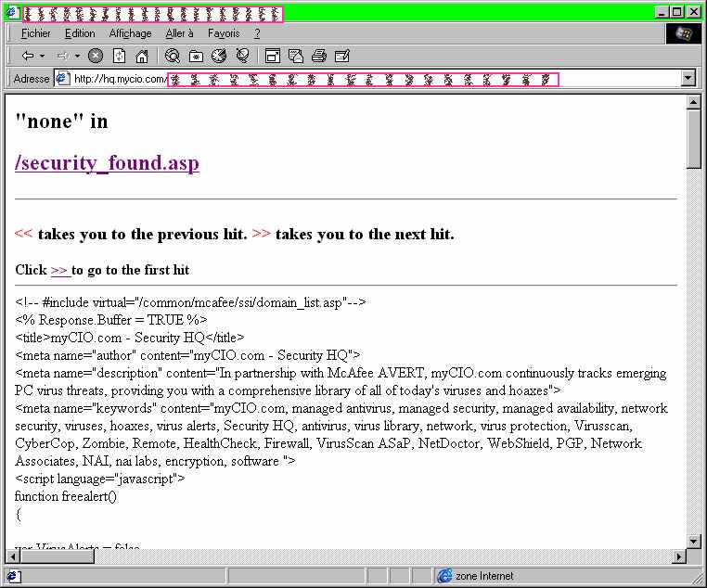
Task: Go to the Home page icon
Action: click(x=142, y=57)
